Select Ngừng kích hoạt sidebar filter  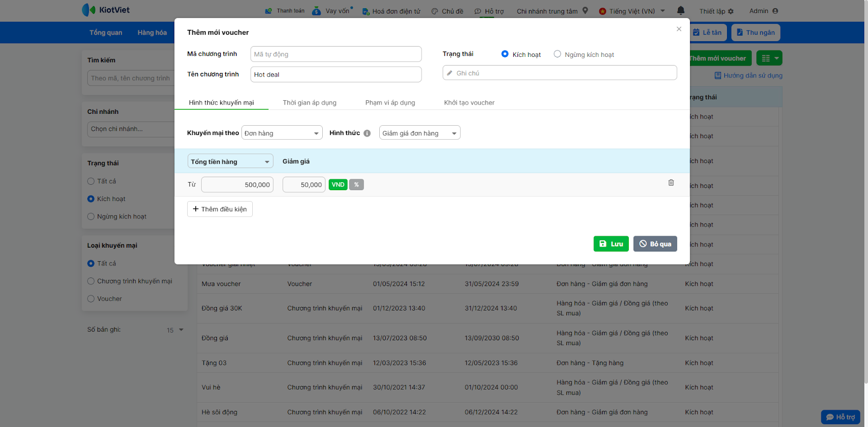tap(91, 217)
